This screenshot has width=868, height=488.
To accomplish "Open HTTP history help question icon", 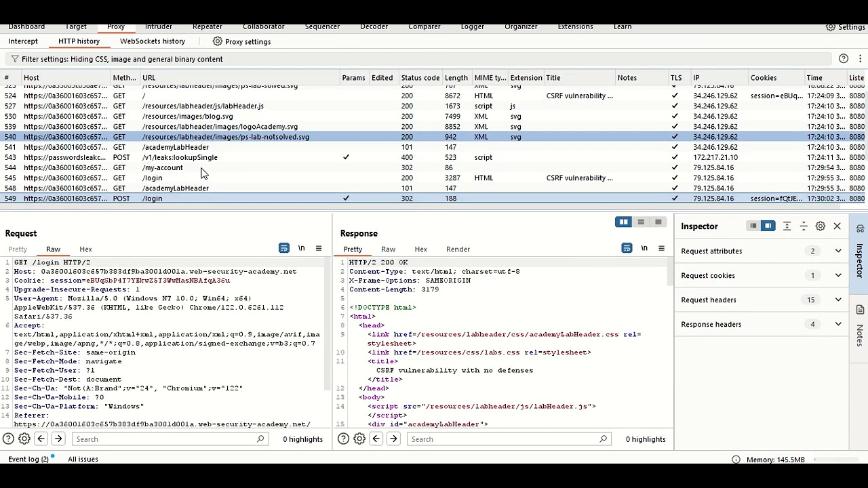I will 844,59.
